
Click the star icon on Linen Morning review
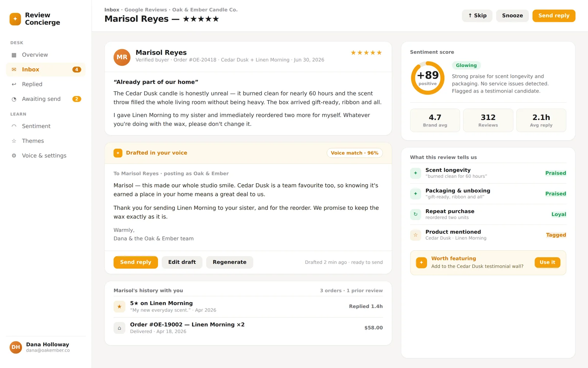119,307
